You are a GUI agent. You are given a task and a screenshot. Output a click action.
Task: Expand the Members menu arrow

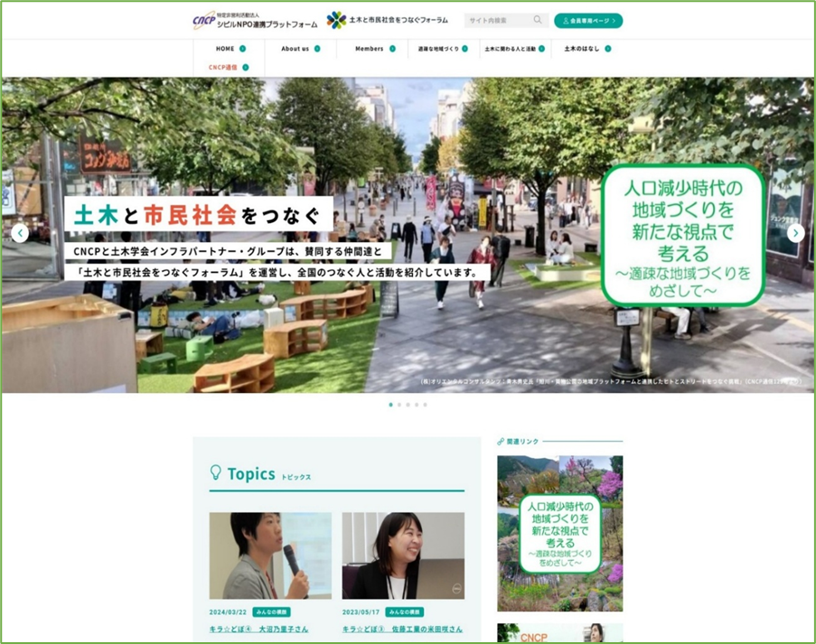point(392,49)
